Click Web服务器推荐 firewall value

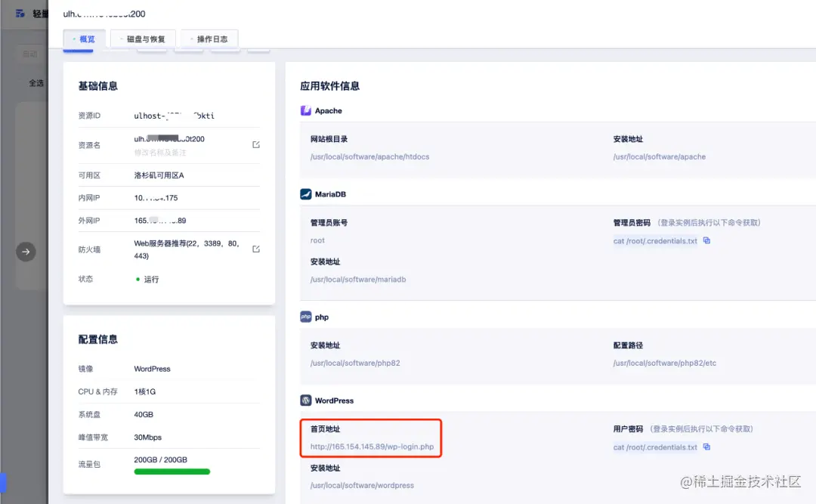187,249
